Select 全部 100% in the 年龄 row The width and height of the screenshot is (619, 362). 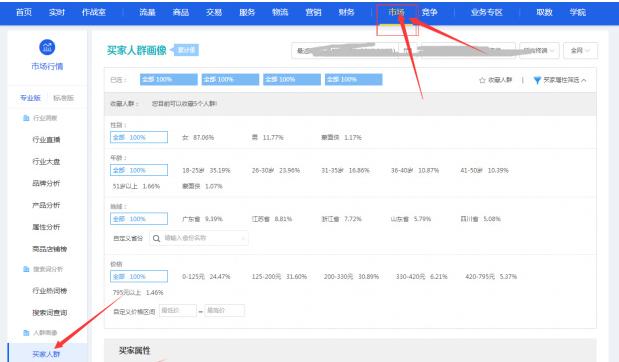(x=139, y=170)
